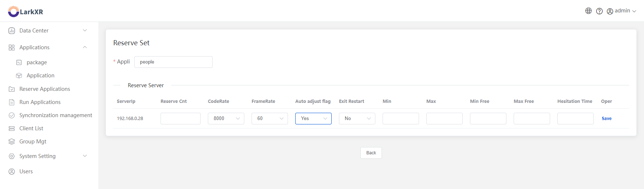Image resolution: width=644 pixels, height=189 pixels.
Task: Open the help question mark icon
Action: (599, 11)
